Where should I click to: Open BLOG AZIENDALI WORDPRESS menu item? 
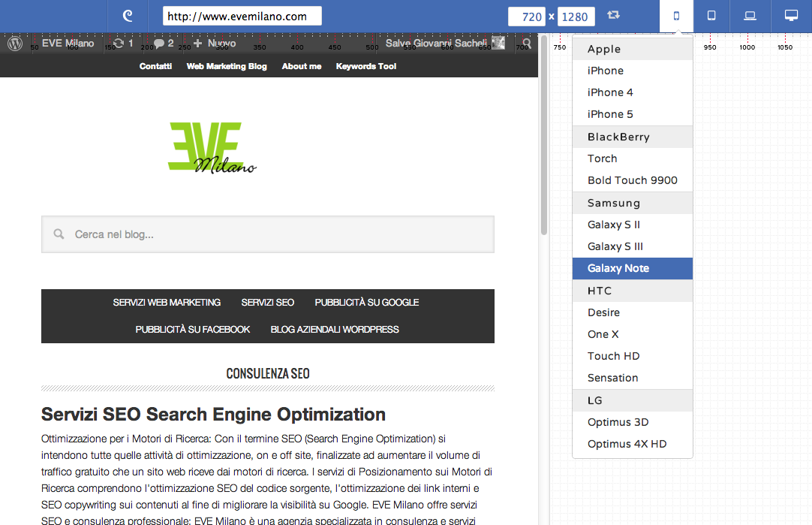tap(335, 330)
